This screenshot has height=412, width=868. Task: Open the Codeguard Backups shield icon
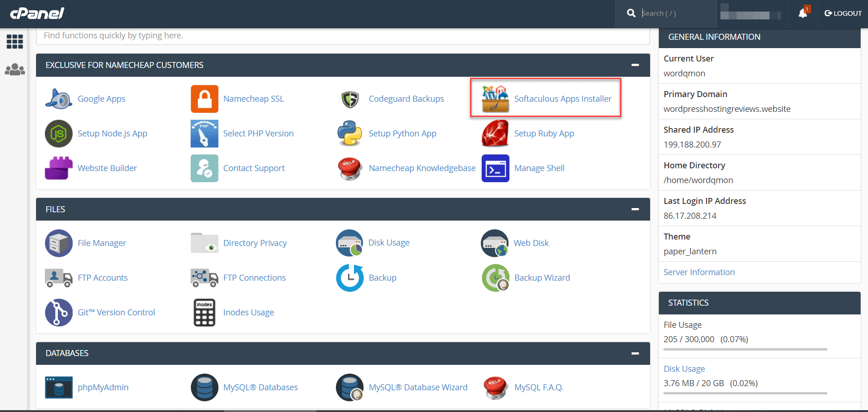[x=350, y=99]
